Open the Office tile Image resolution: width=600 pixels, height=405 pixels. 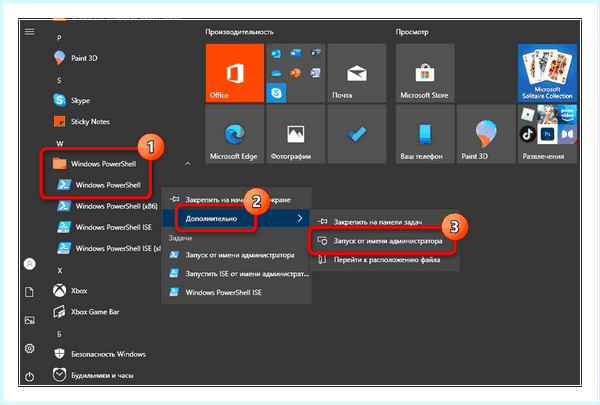coord(235,73)
